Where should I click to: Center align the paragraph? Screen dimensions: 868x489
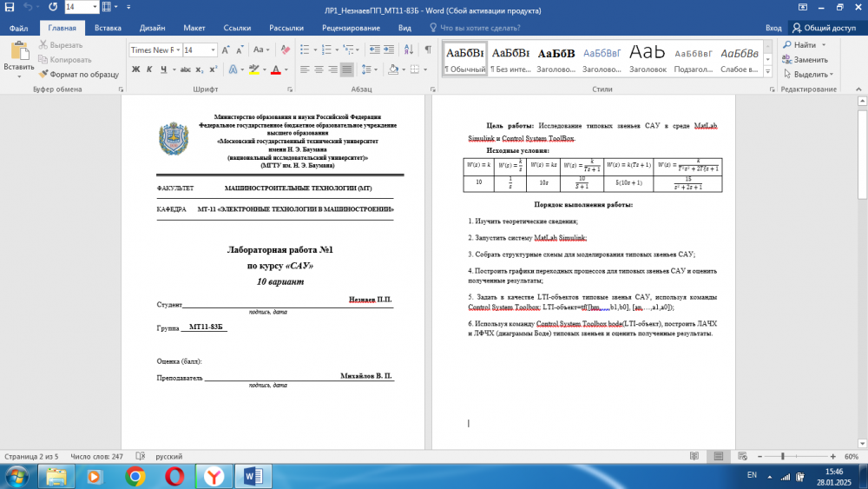pos(318,69)
